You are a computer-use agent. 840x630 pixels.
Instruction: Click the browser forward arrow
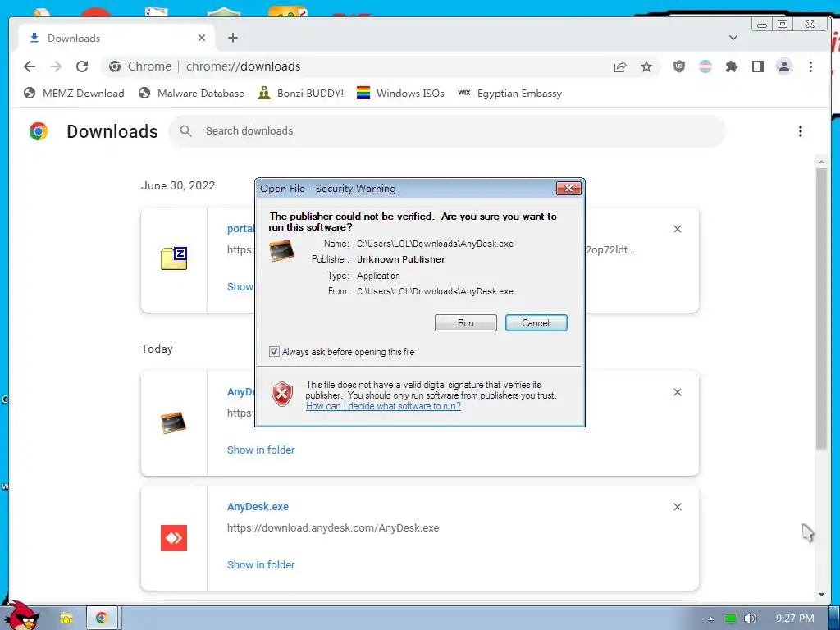pyautogui.click(x=56, y=66)
